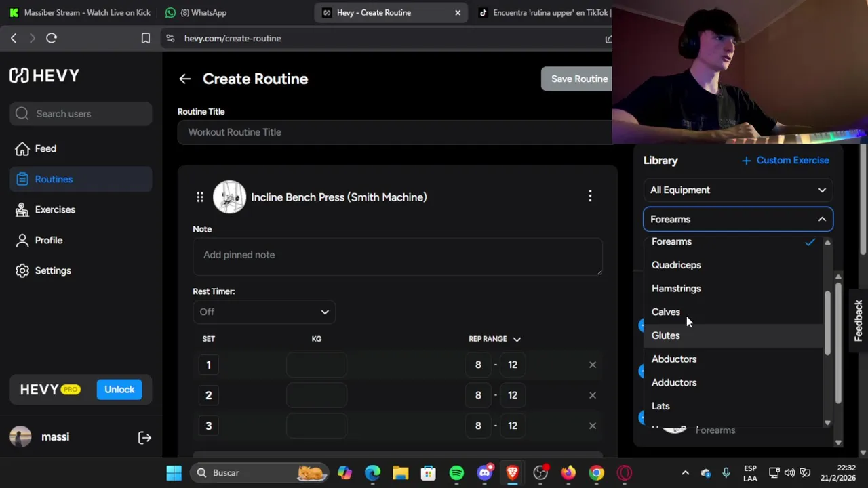Click the browser bookmark icon
The height and width of the screenshot is (488, 868).
pos(145,39)
